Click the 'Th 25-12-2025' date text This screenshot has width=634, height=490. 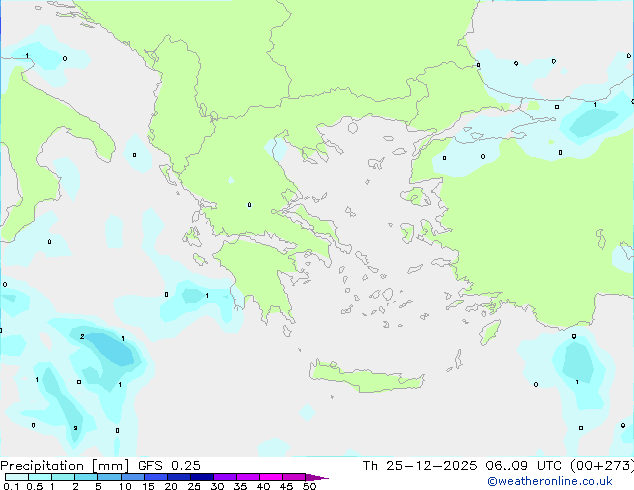[420, 466]
